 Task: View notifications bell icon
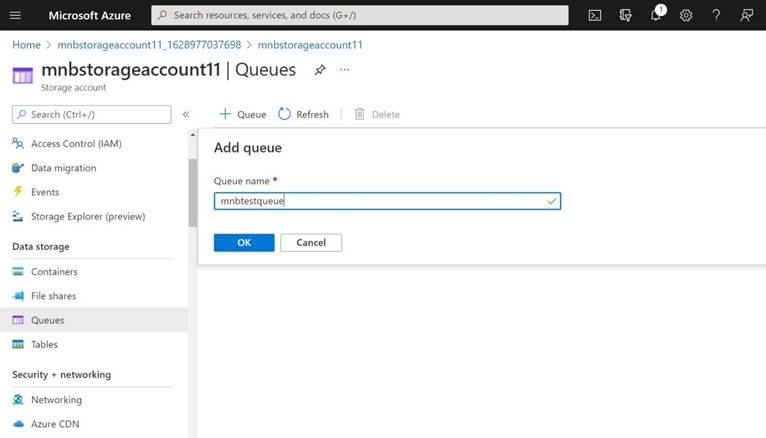tap(656, 16)
